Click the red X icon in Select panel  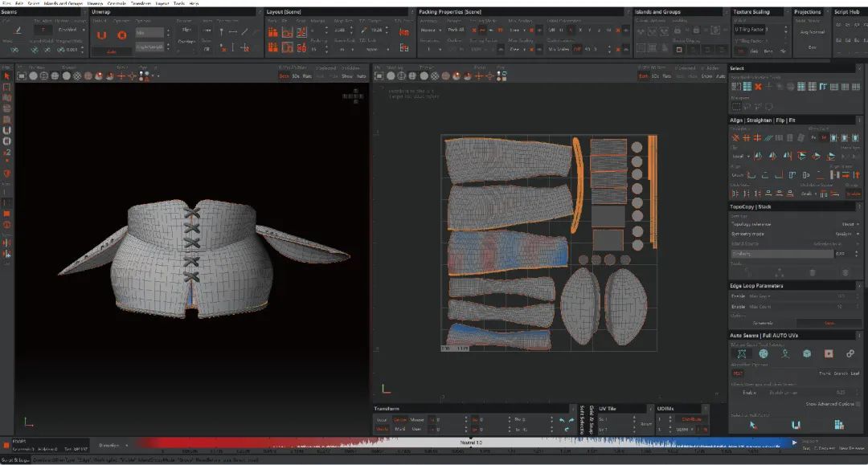coord(758,86)
